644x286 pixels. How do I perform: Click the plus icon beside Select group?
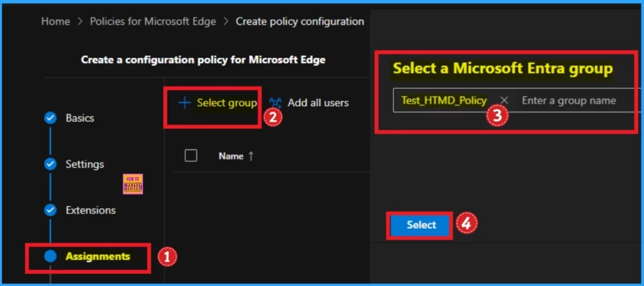pyautogui.click(x=185, y=102)
